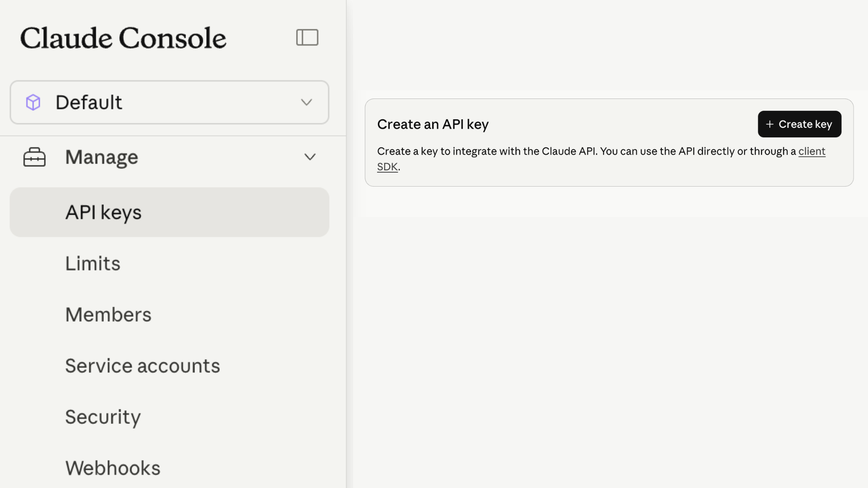Collapse the sidebar using the panel icon

pyautogui.click(x=307, y=38)
